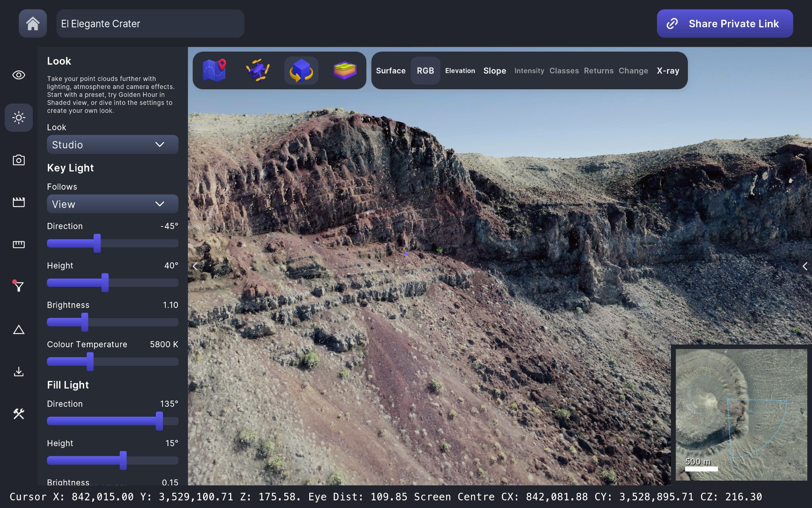Open the filter funnel icon
812x508 pixels.
pyautogui.click(x=19, y=287)
